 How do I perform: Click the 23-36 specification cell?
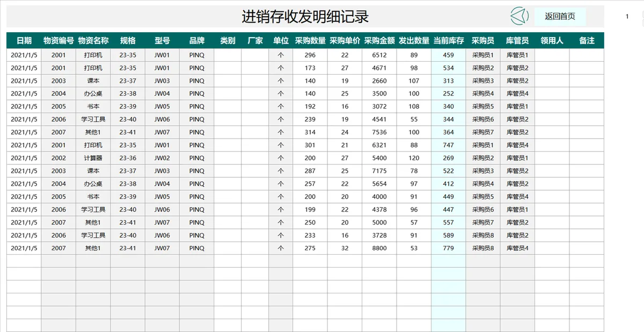click(x=128, y=158)
